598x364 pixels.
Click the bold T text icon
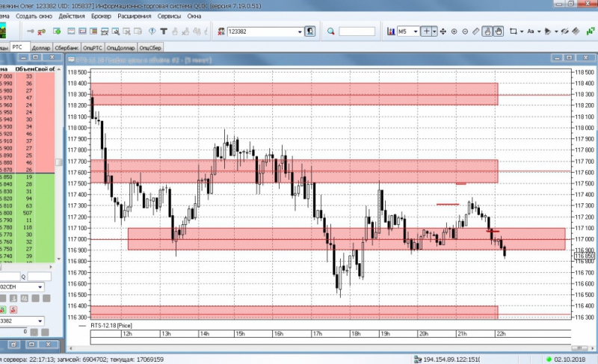tap(164, 31)
